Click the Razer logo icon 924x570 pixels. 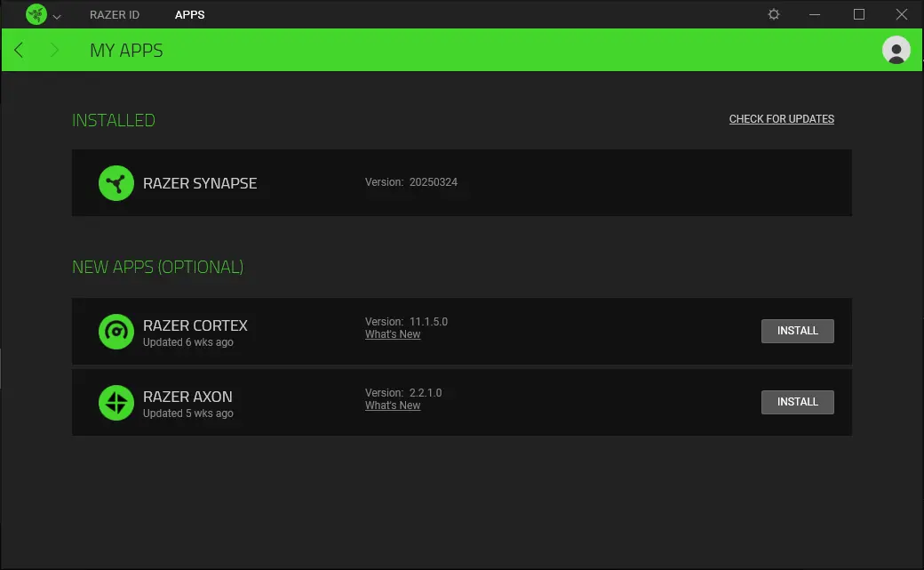[x=36, y=14]
